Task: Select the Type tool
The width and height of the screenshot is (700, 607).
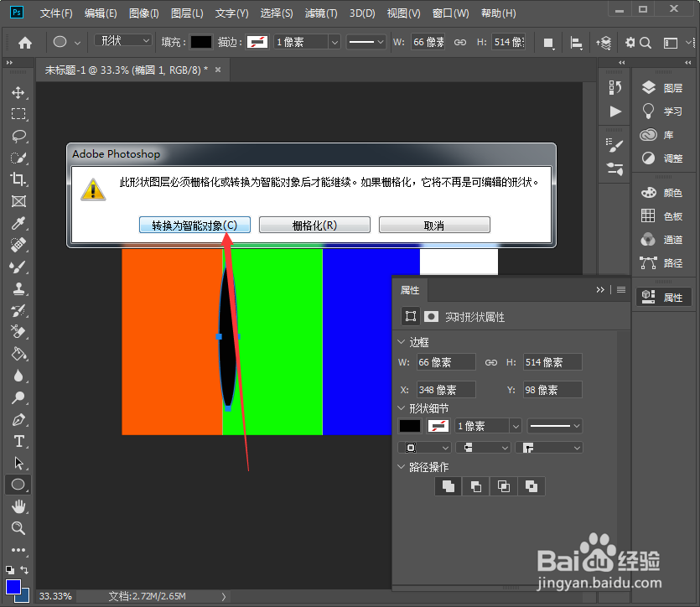Action: pos(18,442)
